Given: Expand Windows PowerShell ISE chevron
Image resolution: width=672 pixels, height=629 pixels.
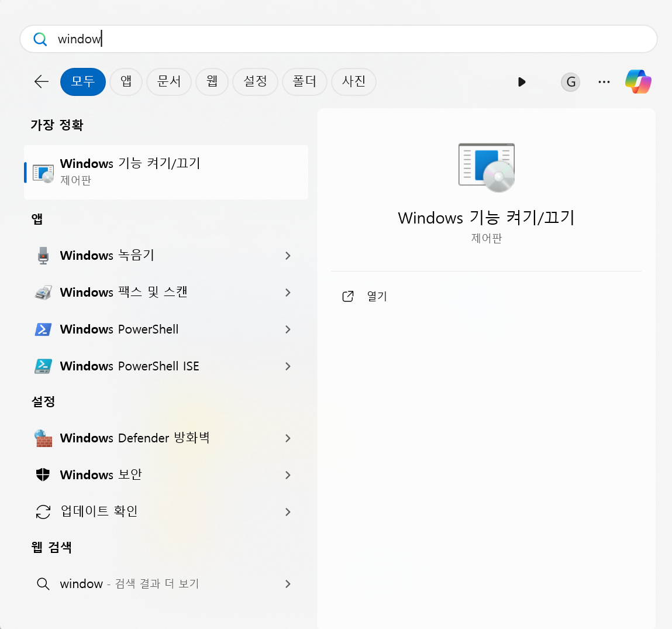Looking at the screenshot, I should click(288, 367).
